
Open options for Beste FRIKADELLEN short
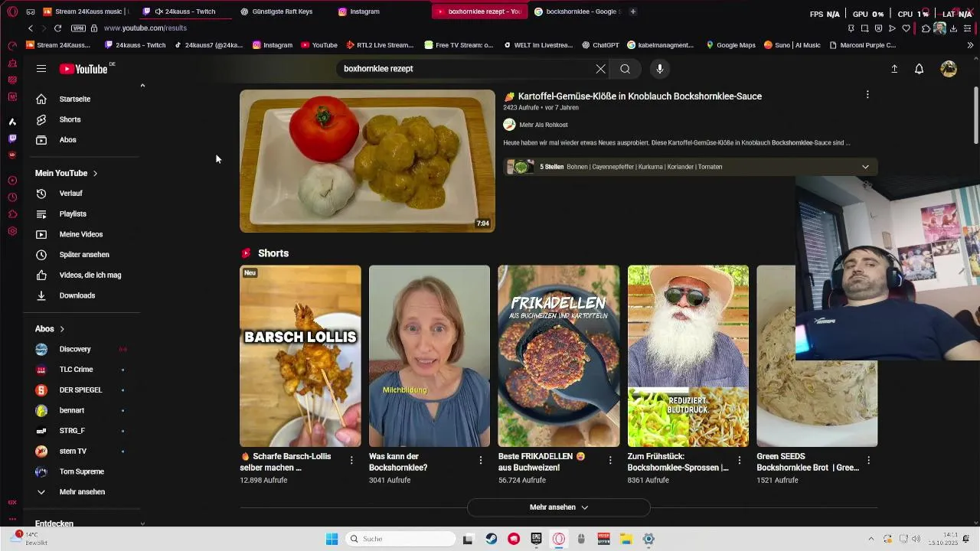tap(610, 460)
